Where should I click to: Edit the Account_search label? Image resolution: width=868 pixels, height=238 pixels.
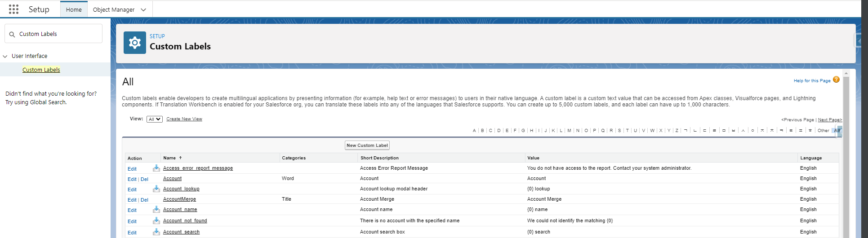132,233
